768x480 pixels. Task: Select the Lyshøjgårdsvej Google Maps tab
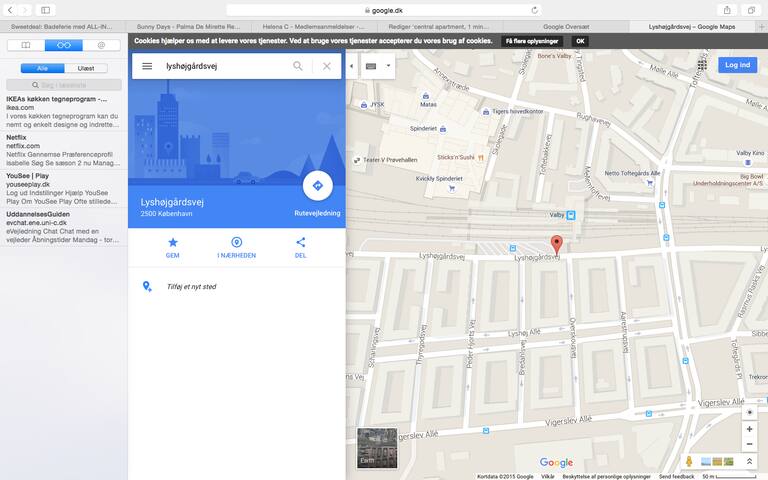pyautogui.click(x=692, y=26)
